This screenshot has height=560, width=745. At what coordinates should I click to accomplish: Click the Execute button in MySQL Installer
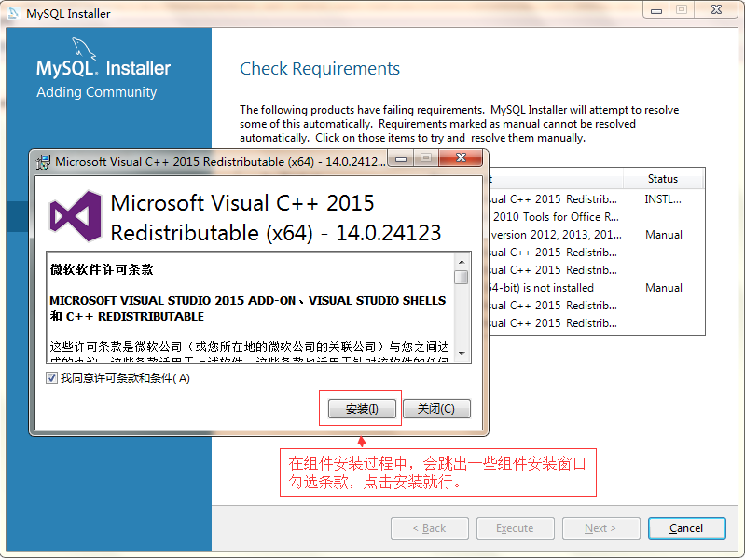[515, 528]
